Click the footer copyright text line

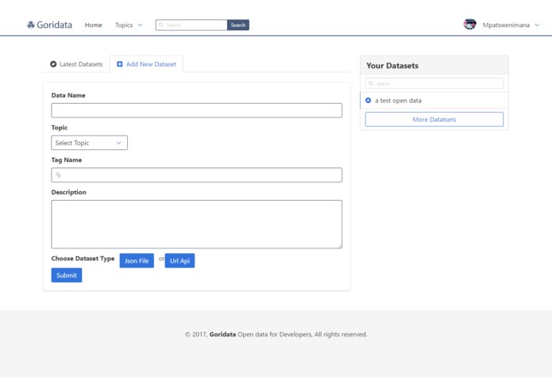[x=276, y=334]
